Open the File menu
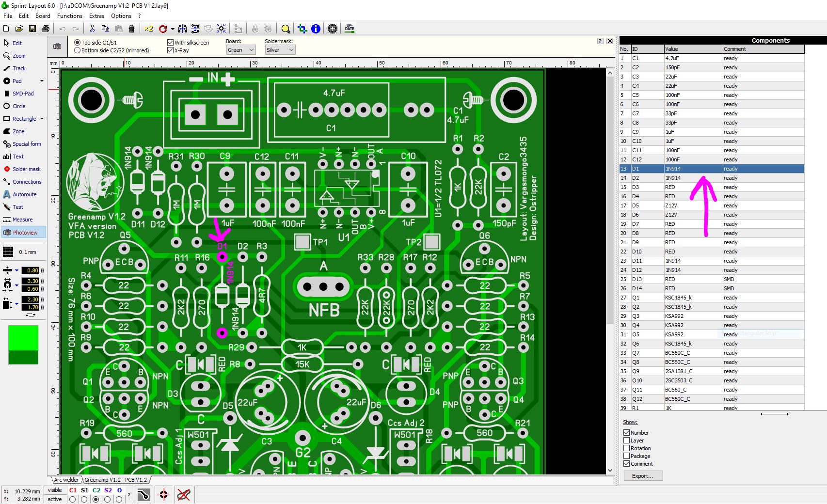This screenshot has width=827, height=504. 8,16
